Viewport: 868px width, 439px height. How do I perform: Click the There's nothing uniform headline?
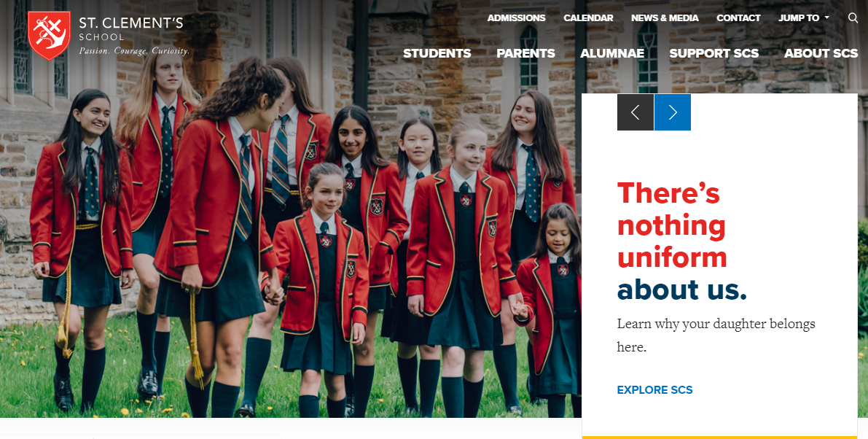click(x=682, y=241)
